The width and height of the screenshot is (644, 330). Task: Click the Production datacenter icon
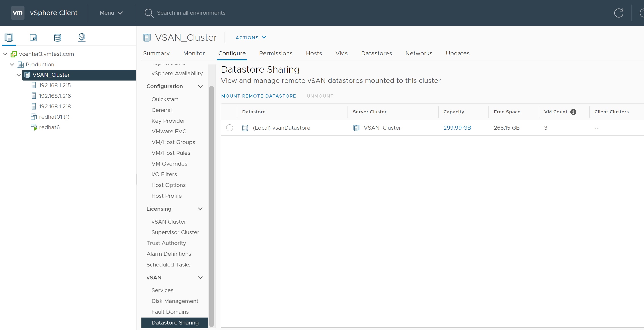pyautogui.click(x=21, y=64)
